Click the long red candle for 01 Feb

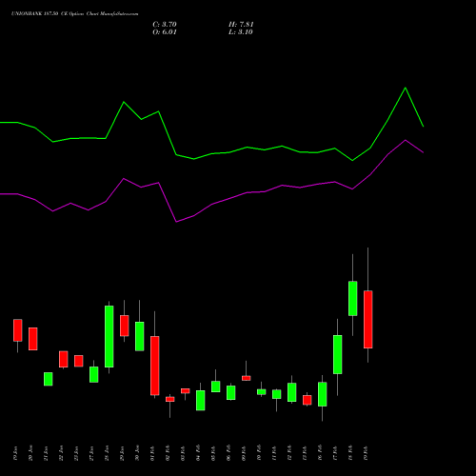[155, 366]
